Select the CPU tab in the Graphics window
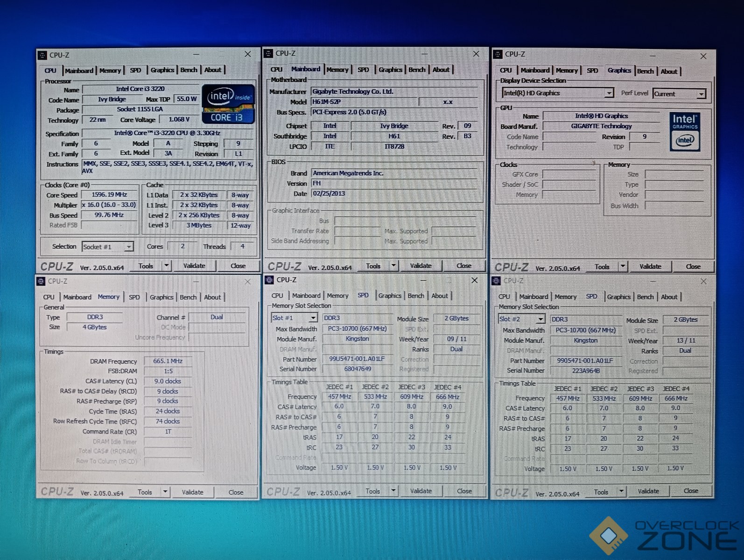Viewport: 744px width, 560px height. tap(505, 70)
